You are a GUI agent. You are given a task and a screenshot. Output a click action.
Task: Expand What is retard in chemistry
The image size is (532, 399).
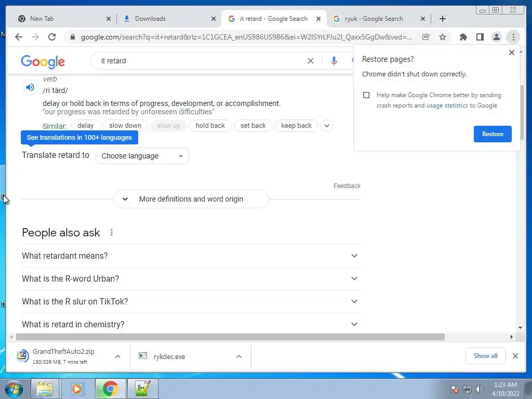click(x=191, y=324)
